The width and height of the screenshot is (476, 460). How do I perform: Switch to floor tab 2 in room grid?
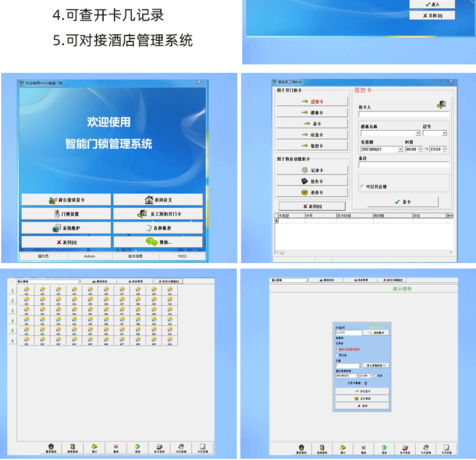coord(12,300)
